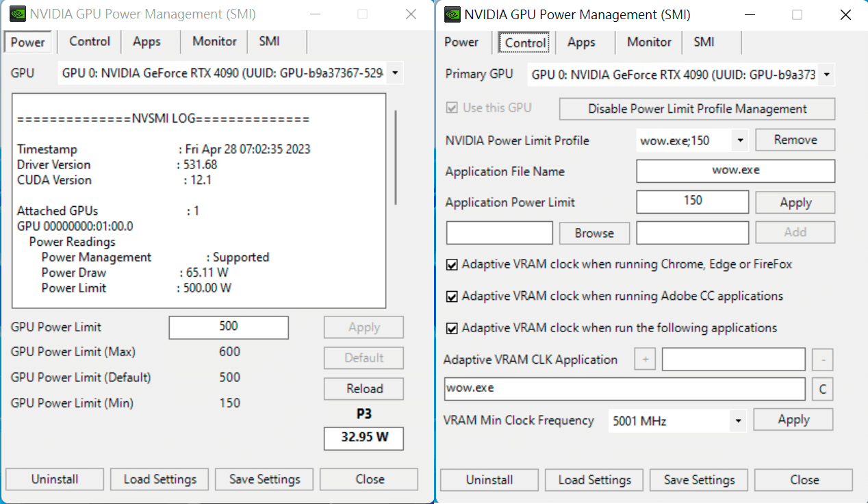
Task: Click the - button to remove an adaptive application
Action: pos(822,359)
